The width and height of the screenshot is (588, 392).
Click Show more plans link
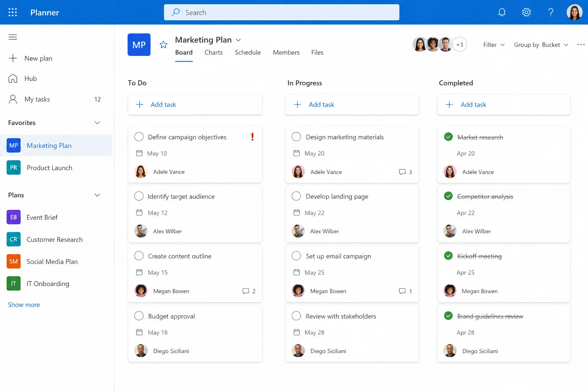click(24, 305)
